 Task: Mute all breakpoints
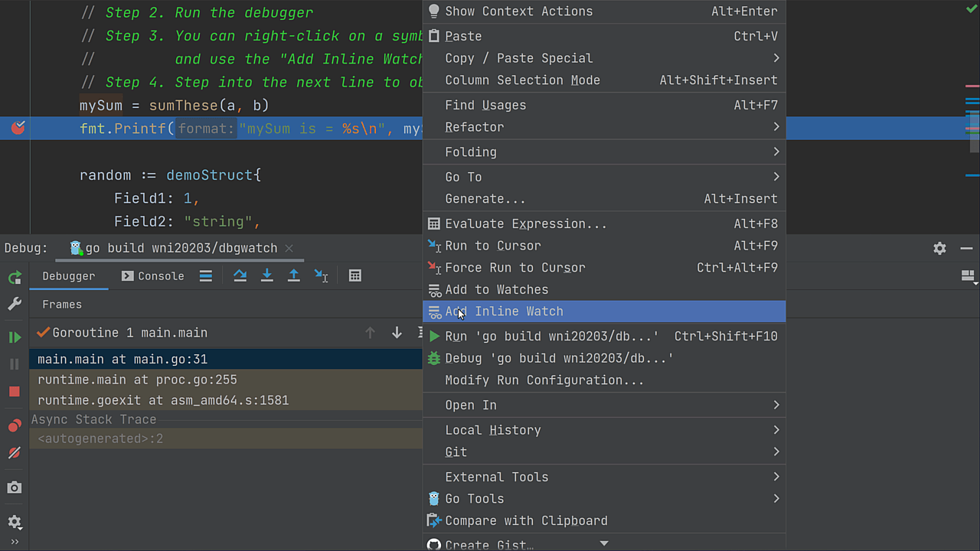[15, 452]
